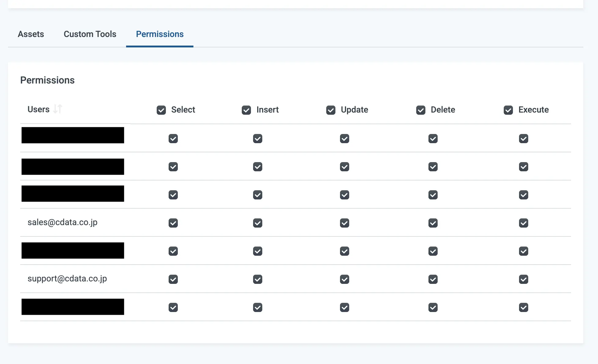Image resolution: width=598 pixels, height=364 pixels.
Task: Uncheck Select permission for support@cdata.co.jp
Action: (x=173, y=279)
